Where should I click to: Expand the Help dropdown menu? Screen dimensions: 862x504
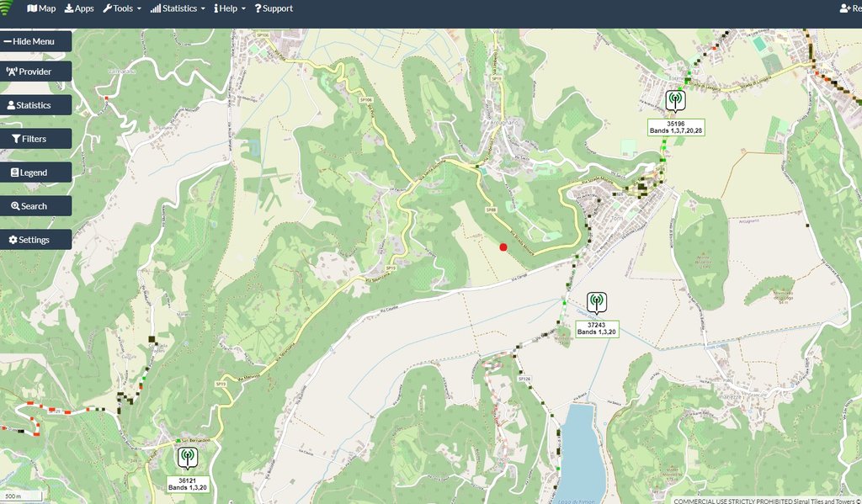(x=230, y=8)
